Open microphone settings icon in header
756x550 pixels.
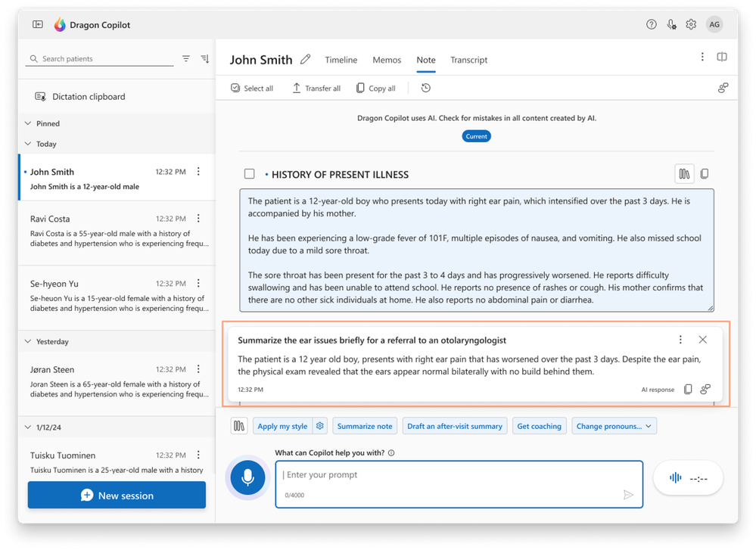[671, 24]
